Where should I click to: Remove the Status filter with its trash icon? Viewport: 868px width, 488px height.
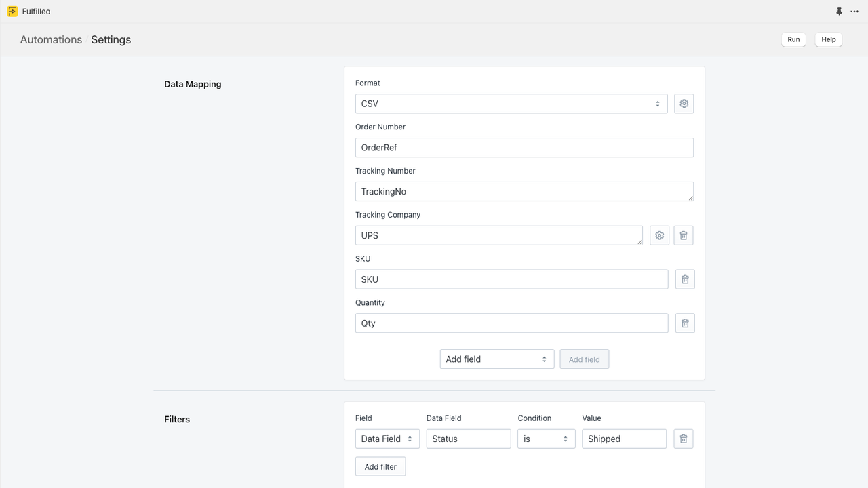(683, 439)
